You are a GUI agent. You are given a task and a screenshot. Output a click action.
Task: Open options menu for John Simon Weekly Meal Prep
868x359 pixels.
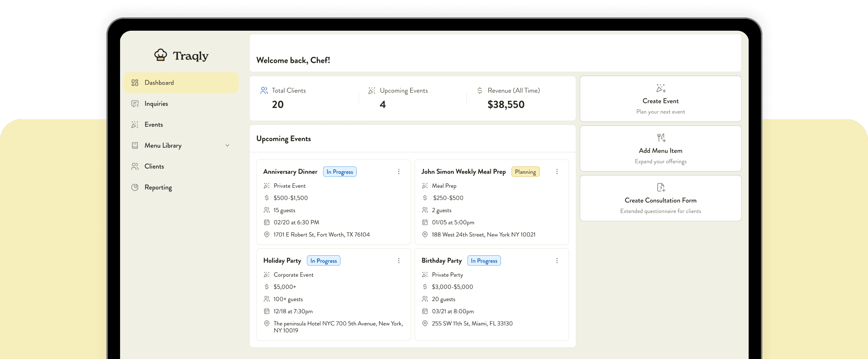pos(557,172)
